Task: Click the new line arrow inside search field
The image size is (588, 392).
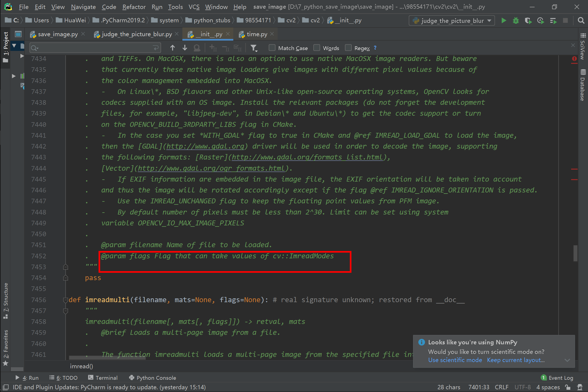Action: (156, 48)
